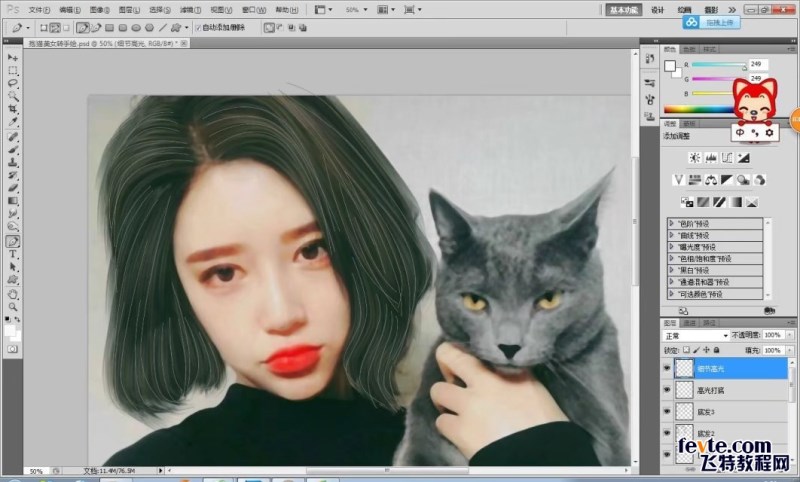Hide the 高光打底 layer
Screen dimensions: 800x482
[667, 390]
